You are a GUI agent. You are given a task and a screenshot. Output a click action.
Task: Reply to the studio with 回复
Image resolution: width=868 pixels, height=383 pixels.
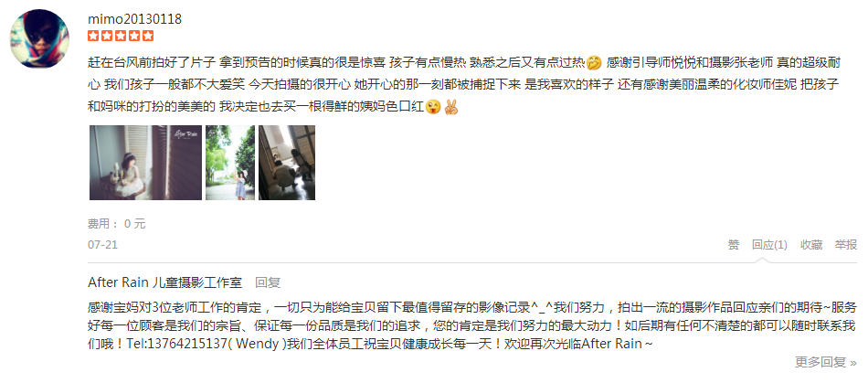tap(268, 282)
